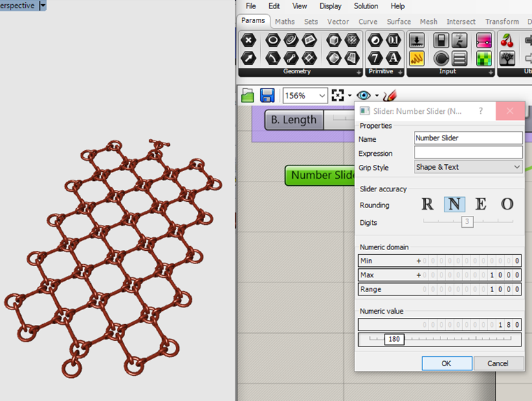The height and width of the screenshot is (401, 532).
Task: Pick the pink Gradient input icon
Action: pyautogui.click(x=484, y=41)
